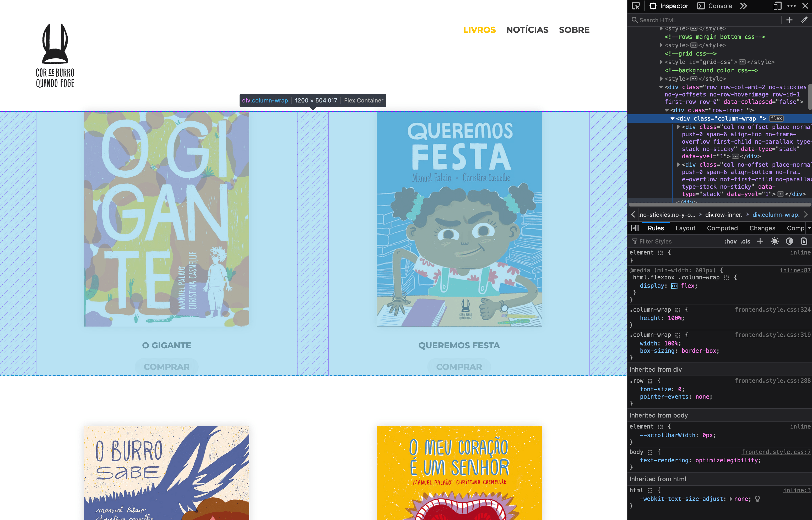
Task: Click ellipsis badge in the grid-css style node
Action: pos(742,62)
